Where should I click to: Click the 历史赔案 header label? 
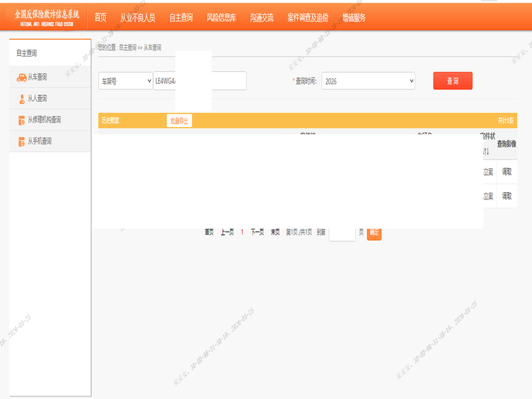point(110,120)
